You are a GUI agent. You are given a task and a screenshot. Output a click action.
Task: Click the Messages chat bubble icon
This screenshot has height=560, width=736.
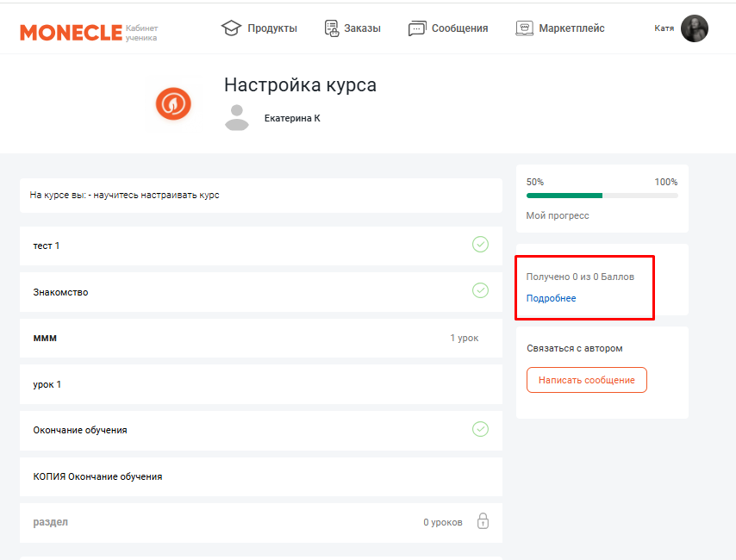tap(417, 28)
